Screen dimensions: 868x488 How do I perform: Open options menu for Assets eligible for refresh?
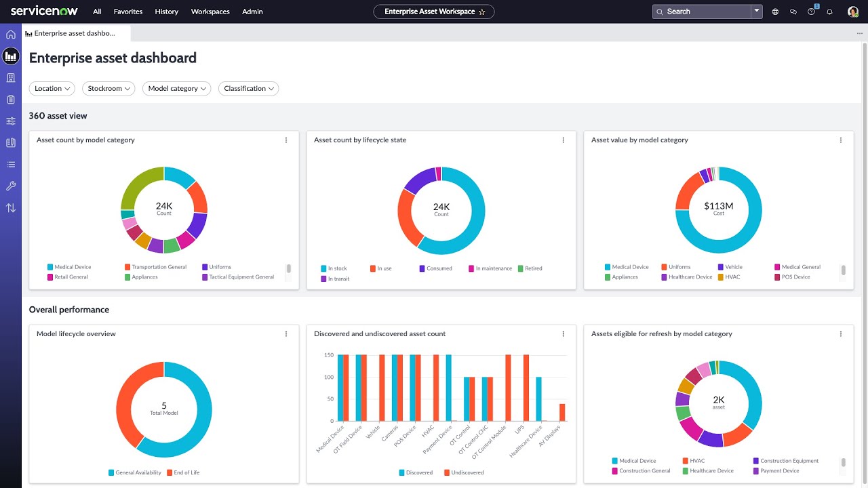click(x=841, y=334)
